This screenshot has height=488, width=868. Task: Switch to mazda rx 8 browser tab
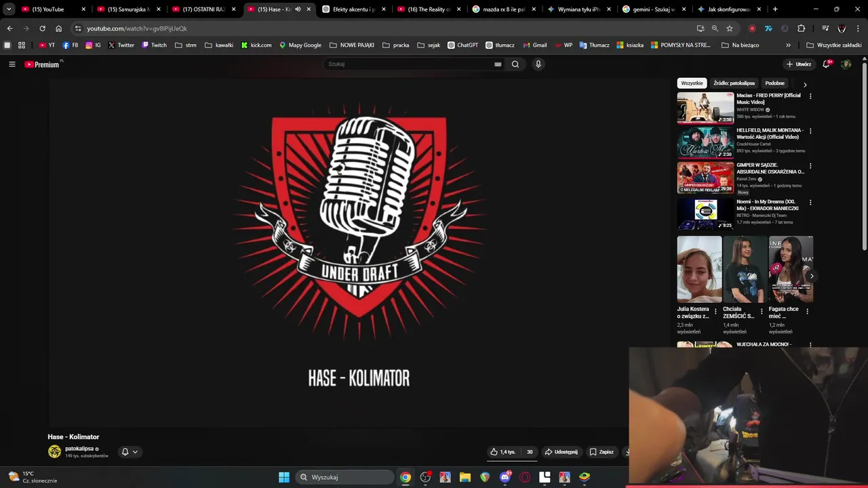point(504,9)
